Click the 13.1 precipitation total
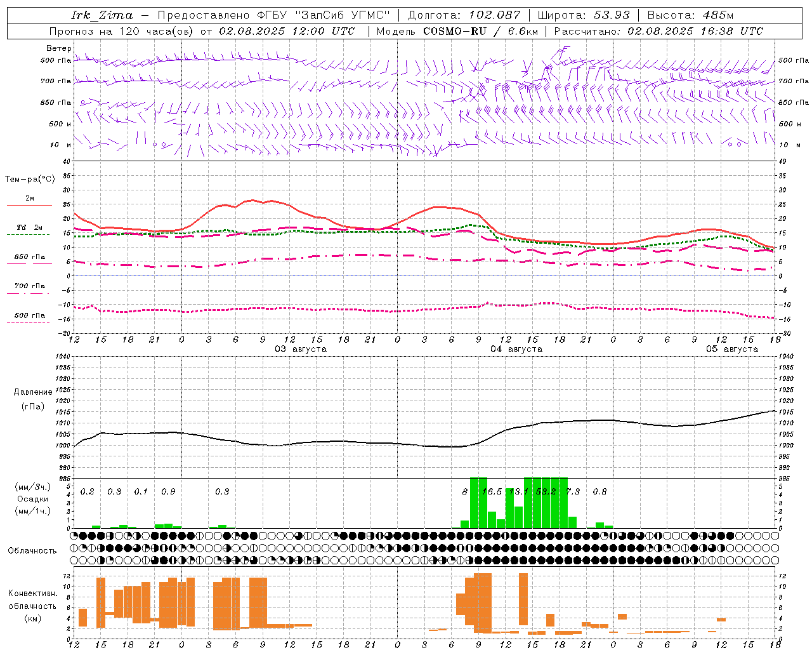The height and width of the screenshot is (650, 812). 518,491
